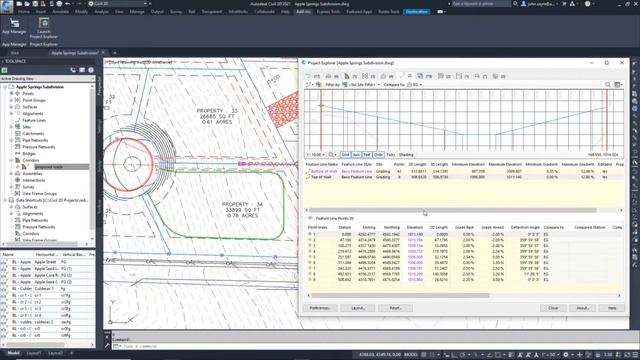Screen dimensions: 640x360
Task: Expand the Point Groups tree node
Action: tap(11, 100)
